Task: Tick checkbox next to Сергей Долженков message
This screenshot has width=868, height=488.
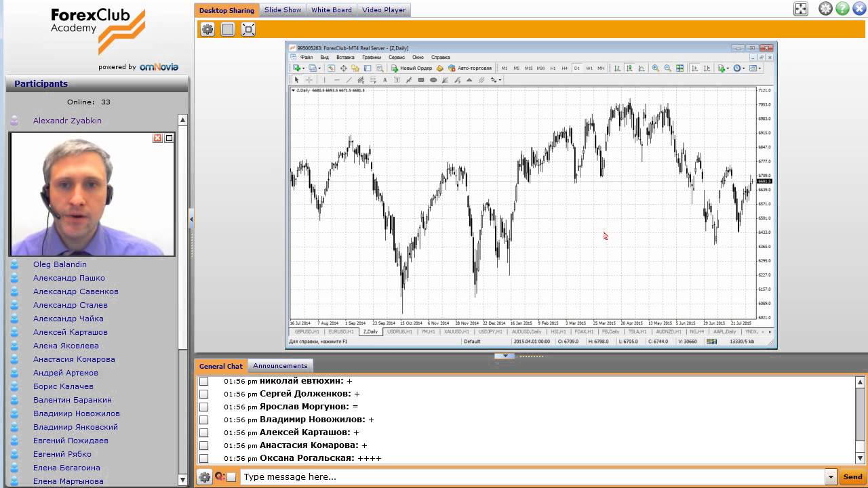Action: [x=203, y=394]
